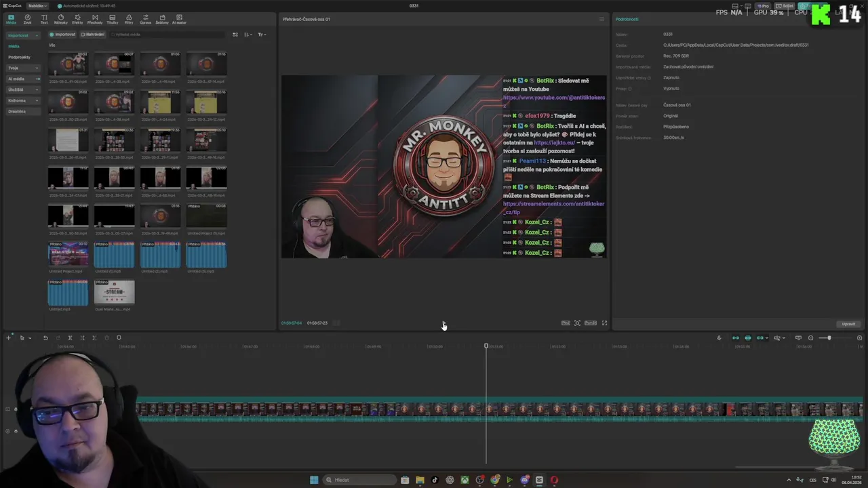Open the Xbox app from the taskbar
Viewport: 868px width, 488px height.
pos(465,480)
